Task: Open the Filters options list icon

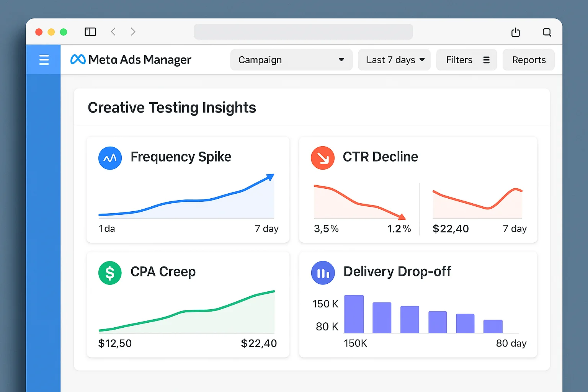Action: 486,60
